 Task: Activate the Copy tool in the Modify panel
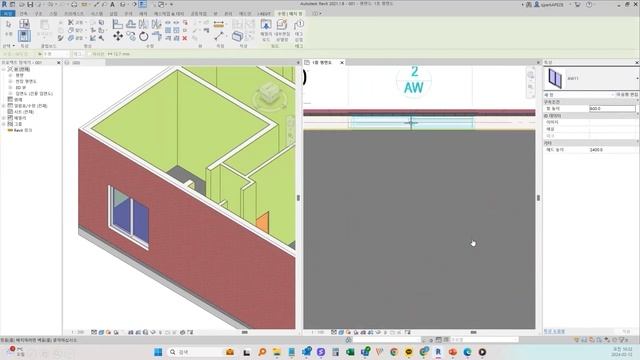[131, 36]
